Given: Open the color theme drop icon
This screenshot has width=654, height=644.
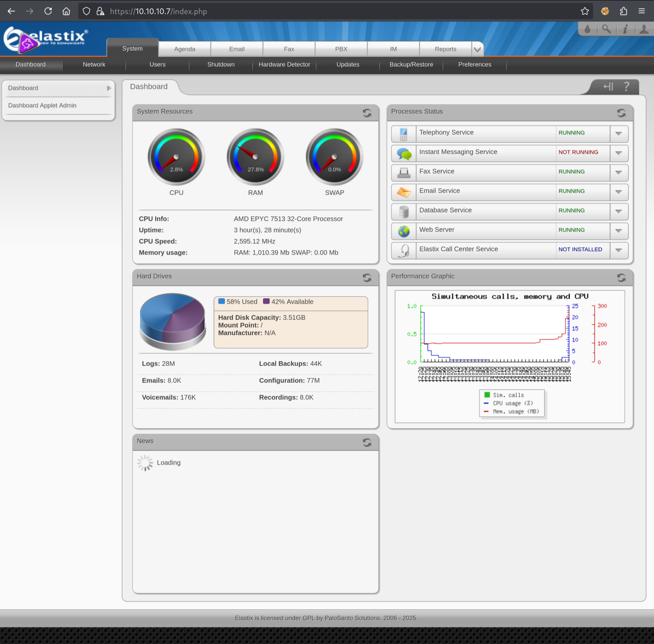Looking at the screenshot, I should [x=587, y=29].
